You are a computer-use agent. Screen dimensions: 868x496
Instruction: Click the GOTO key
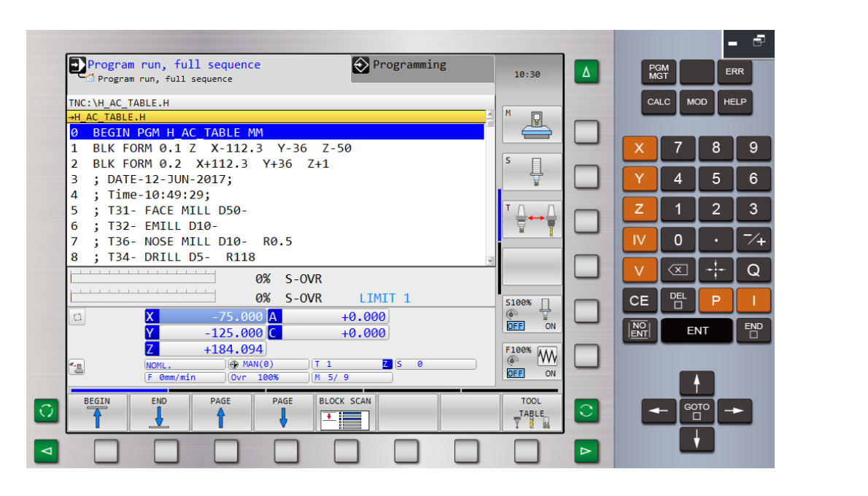pyautogui.click(x=697, y=411)
